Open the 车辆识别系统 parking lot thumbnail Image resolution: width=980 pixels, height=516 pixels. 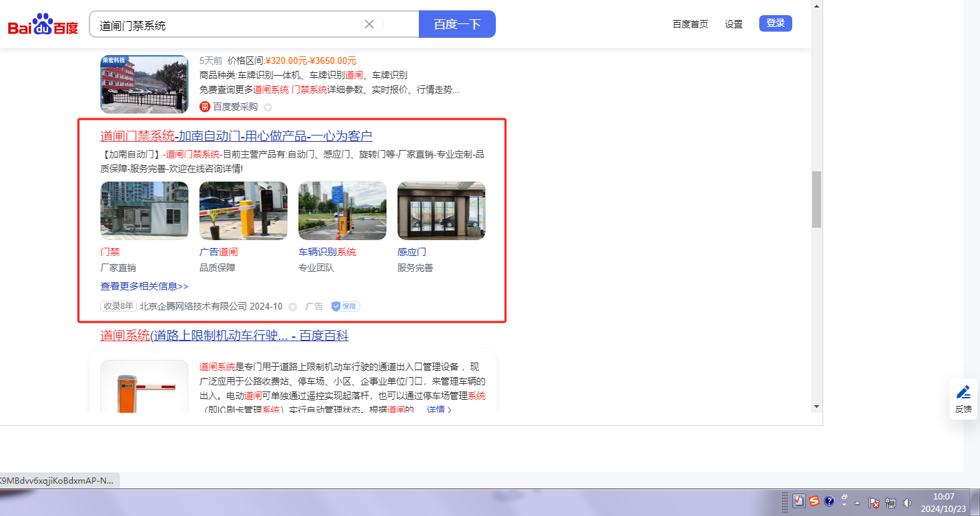(342, 211)
